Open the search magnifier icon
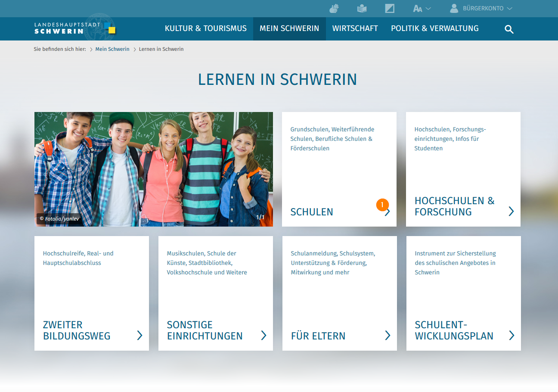Viewport: 558px width, 392px height. [509, 29]
